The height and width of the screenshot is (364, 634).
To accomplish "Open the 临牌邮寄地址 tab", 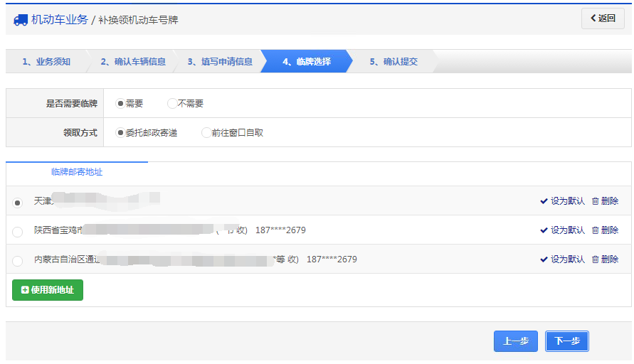I will [77, 172].
